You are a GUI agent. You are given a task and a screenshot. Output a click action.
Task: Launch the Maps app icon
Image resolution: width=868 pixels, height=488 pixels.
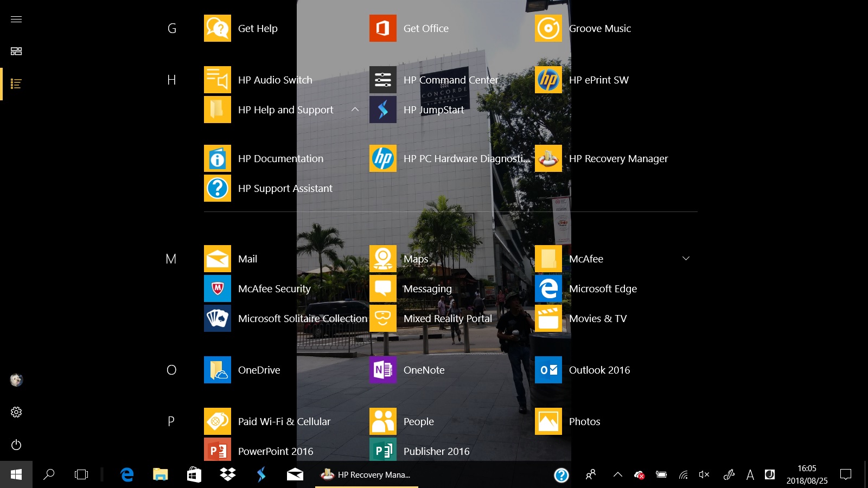(383, 259)
